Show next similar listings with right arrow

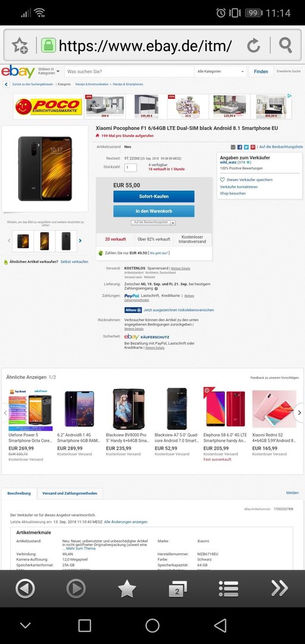[299, 413]
